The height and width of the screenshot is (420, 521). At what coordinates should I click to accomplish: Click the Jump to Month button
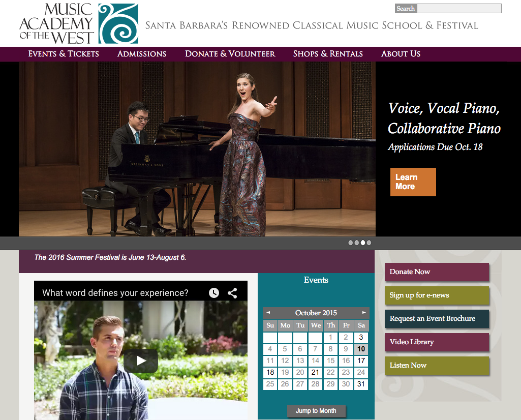316,411
